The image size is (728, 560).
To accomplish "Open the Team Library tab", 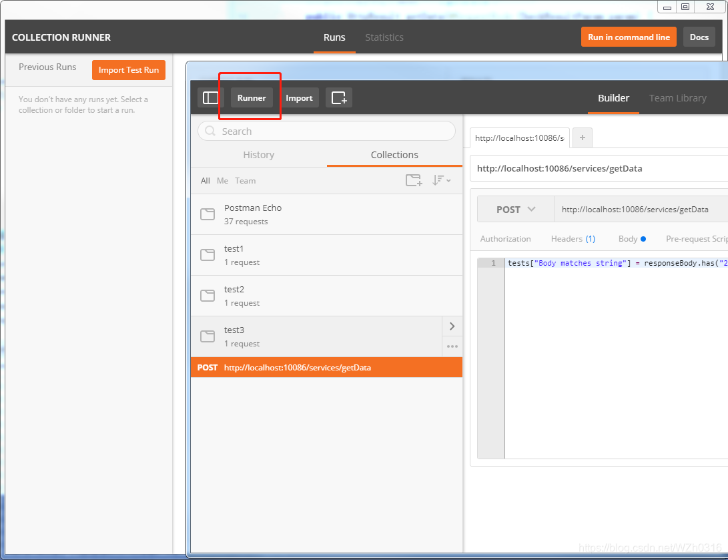I will 677,98.
